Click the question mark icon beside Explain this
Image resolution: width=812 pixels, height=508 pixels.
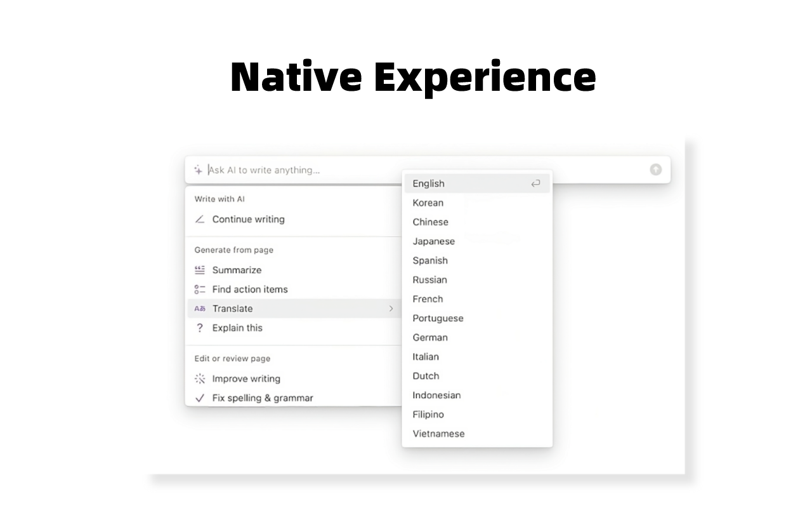coord(199,328)
